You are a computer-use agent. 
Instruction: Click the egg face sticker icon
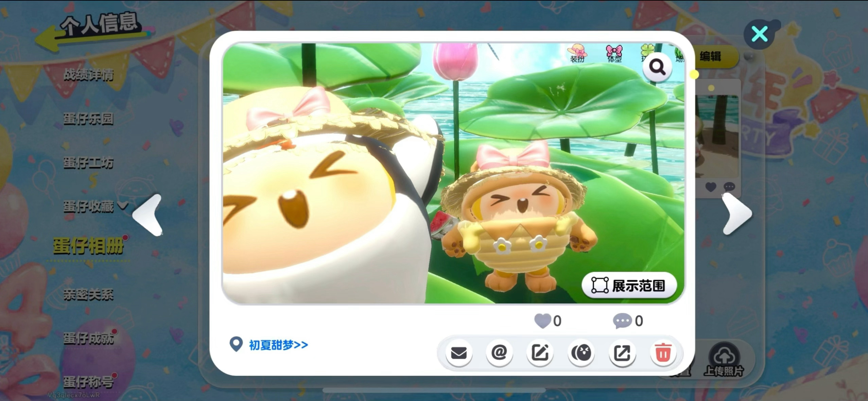(x=581, y=353)
